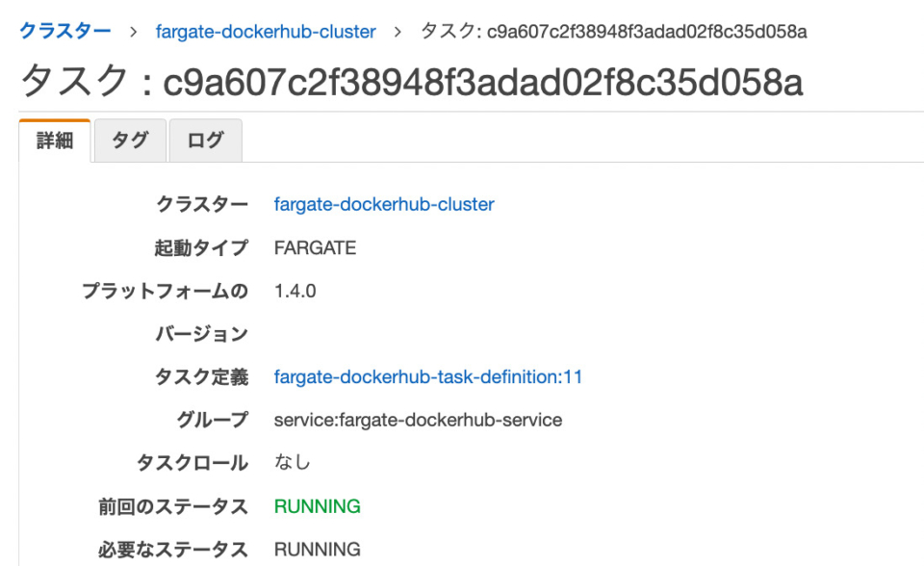The height and width of the screenshot is (566, 924).
Task: Click the クラスター breadcrumb link
Action: [x=65, y=31]
